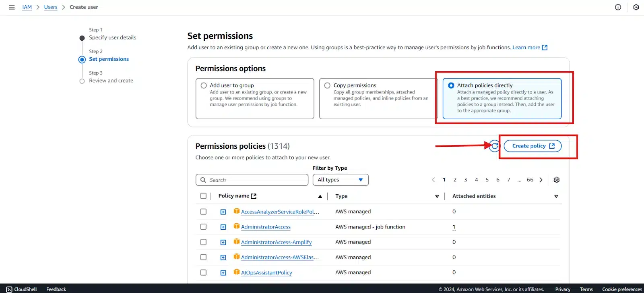Open the IAM breadcrumb link
Image resolution: width=644 pixels, height=293 pixels.
click(27, 7)
